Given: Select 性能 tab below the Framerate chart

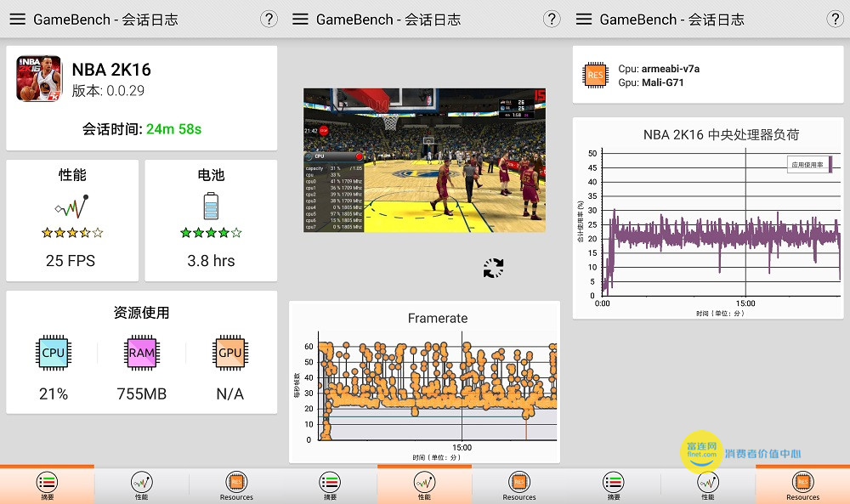Looking at the screenshot, I should pos(424,485).
